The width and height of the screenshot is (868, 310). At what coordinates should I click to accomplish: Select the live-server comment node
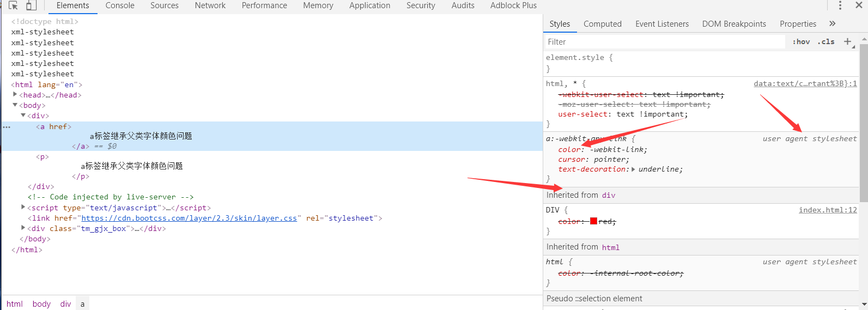111,197
